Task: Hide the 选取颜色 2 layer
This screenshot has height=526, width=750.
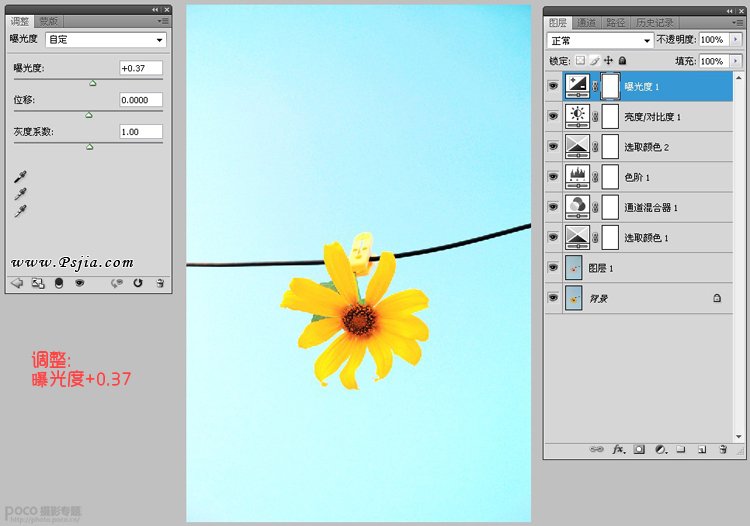Action: pos(553,146)
